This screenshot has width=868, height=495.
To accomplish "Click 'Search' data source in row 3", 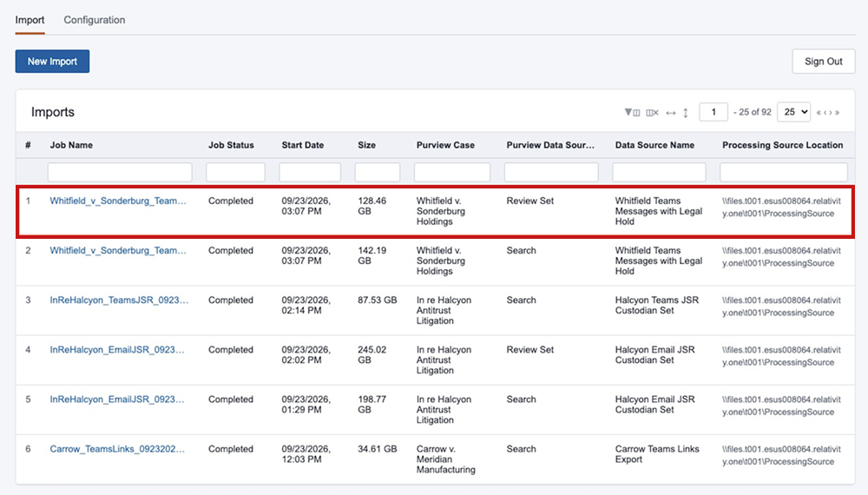I will [521, 300].
